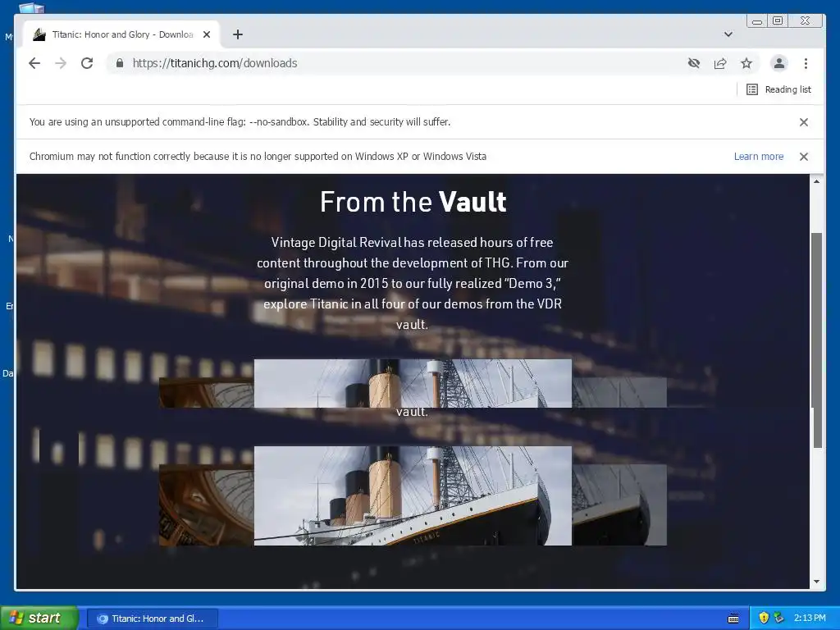Open the Chromium three-dot menu
The image size is (840, 630).
806,63
